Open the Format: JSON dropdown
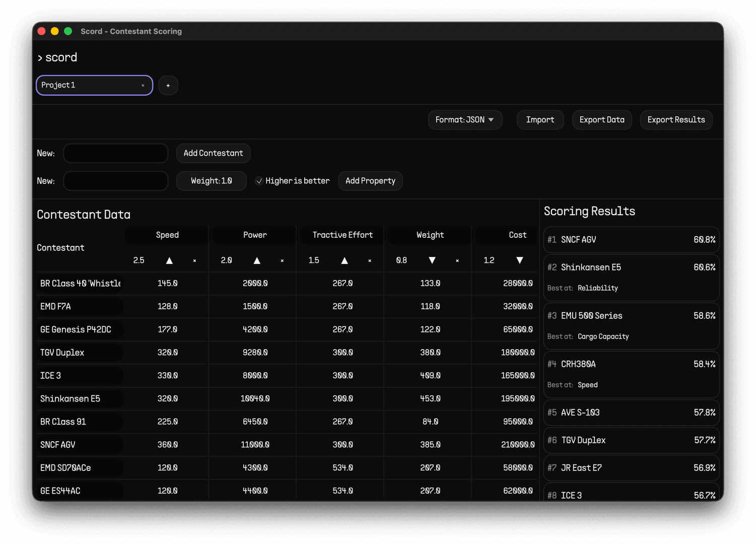The width and height of the screenshot is (756, 544). pos(464,120)
